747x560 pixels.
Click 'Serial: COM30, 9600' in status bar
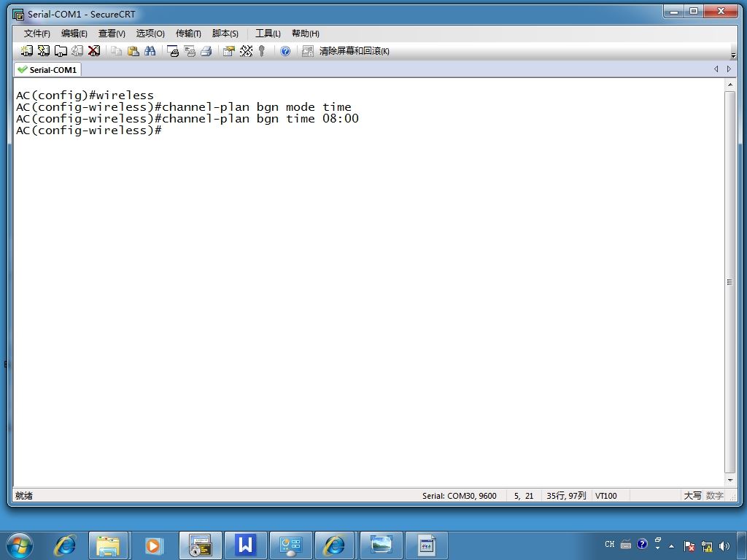tap(460, 496)
